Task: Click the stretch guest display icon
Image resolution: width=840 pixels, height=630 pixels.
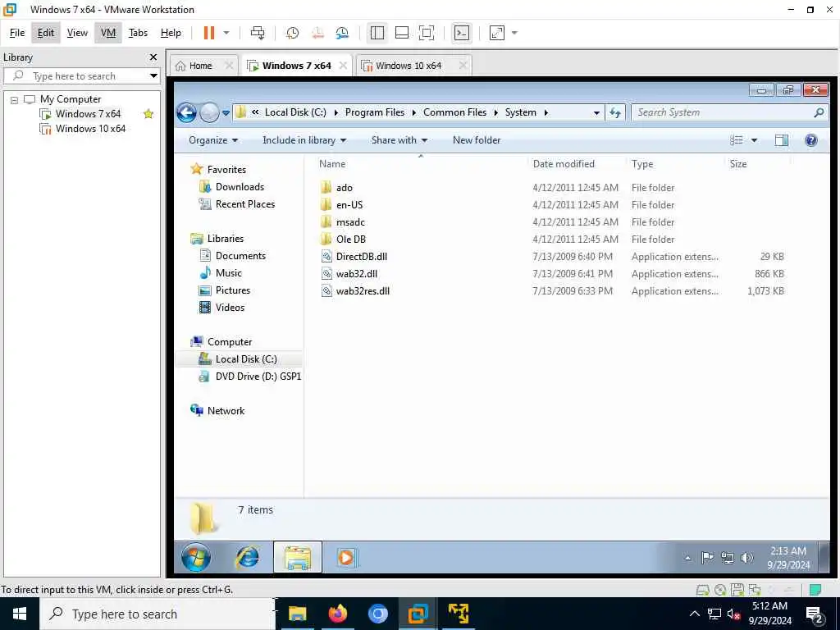Action: [497, 33]
